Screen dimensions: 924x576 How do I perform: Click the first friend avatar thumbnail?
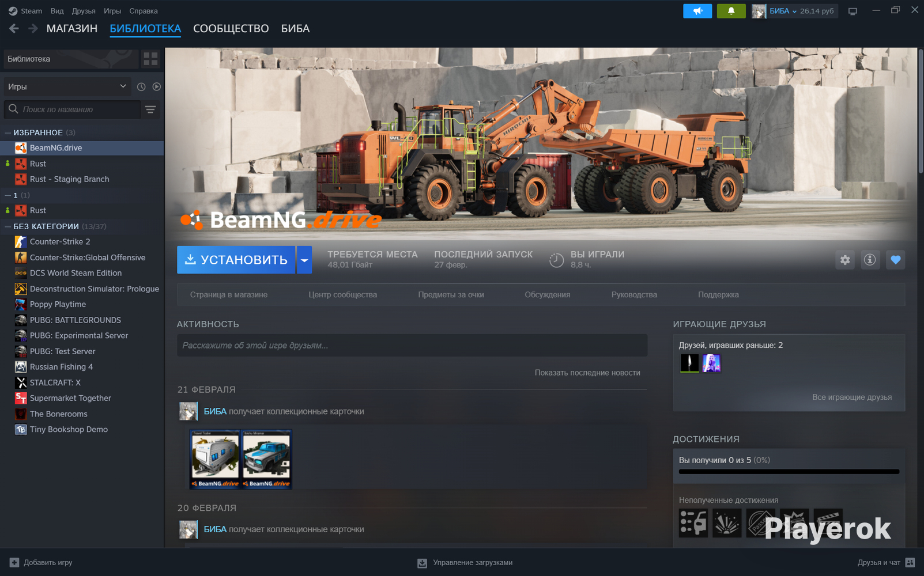point(689,363)
